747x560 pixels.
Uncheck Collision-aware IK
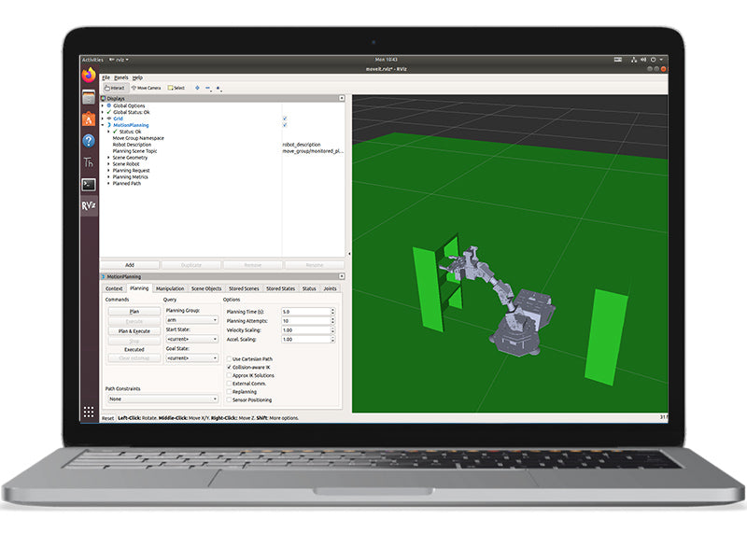pyautogui.click(x=229, y=367)
